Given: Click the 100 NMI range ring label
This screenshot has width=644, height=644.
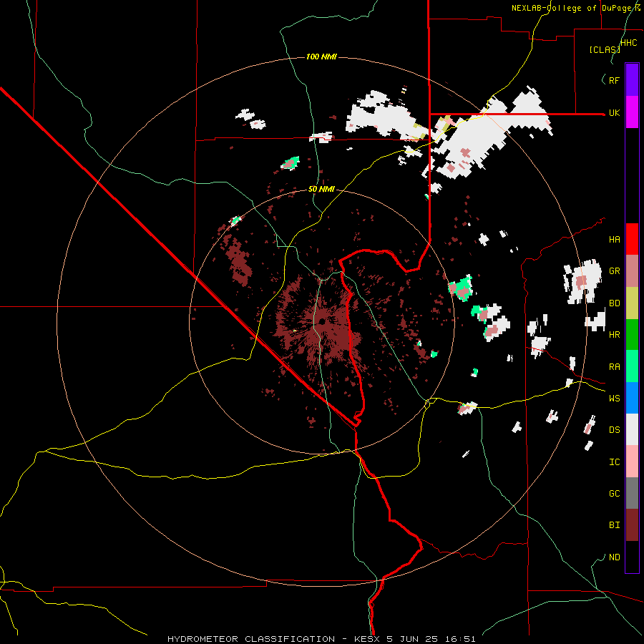Looking at the screenshot, I should [321, 57].
